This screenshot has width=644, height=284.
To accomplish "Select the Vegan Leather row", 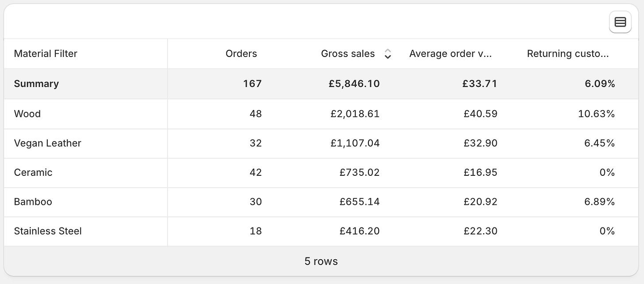I will coord(48,143).
